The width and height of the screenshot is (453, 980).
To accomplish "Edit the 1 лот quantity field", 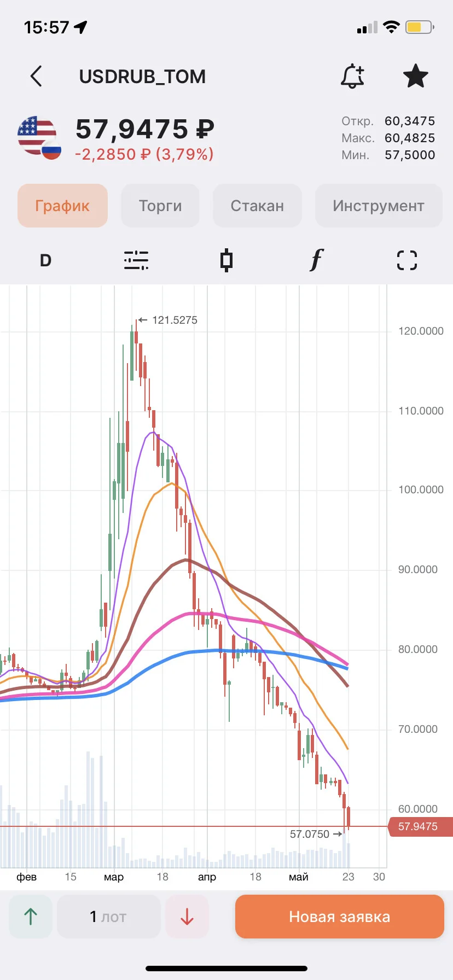I will pos(109,917).
